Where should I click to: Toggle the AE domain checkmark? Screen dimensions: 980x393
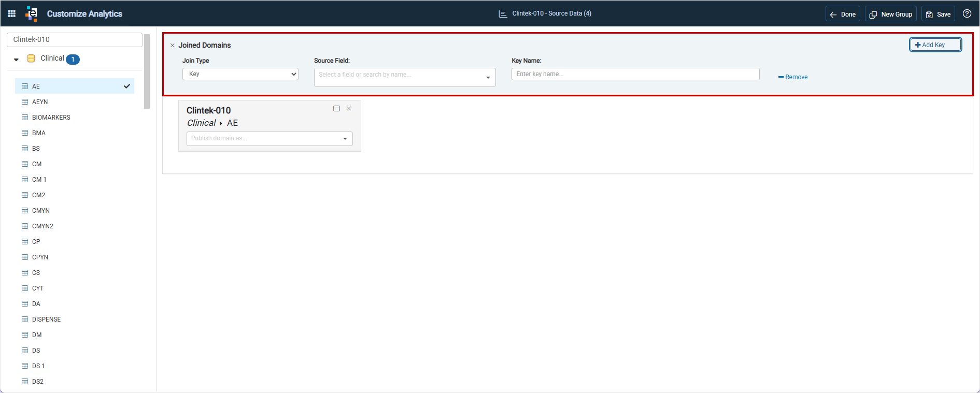coord(127,86)
